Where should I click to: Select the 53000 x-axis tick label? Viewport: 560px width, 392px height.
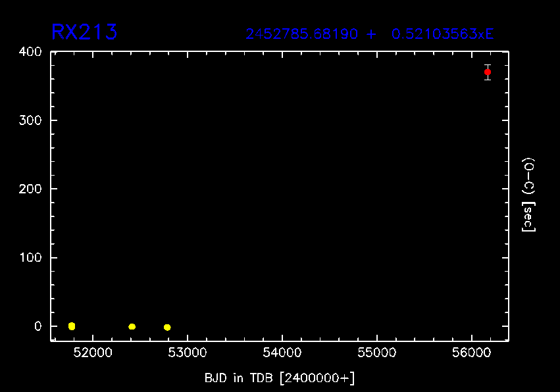[x=187, y=354]
